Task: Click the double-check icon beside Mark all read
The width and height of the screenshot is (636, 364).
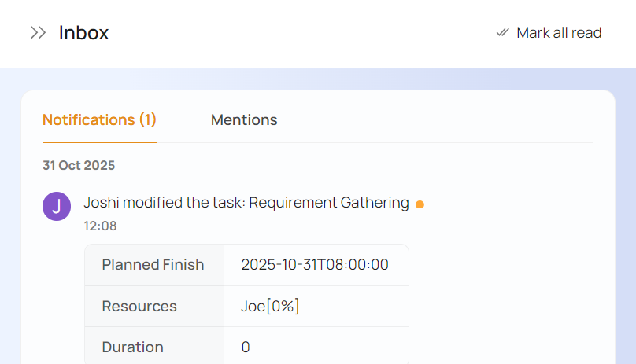Action: coord(502,33)
